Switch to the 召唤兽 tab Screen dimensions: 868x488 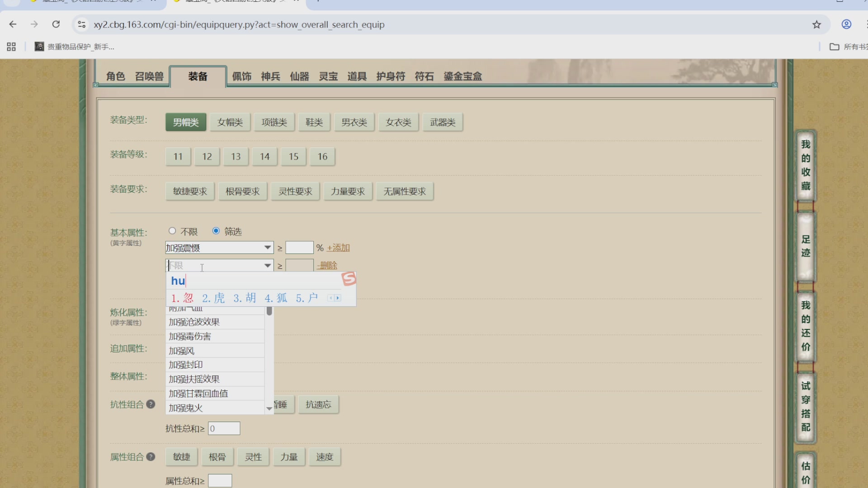point(149,76)
